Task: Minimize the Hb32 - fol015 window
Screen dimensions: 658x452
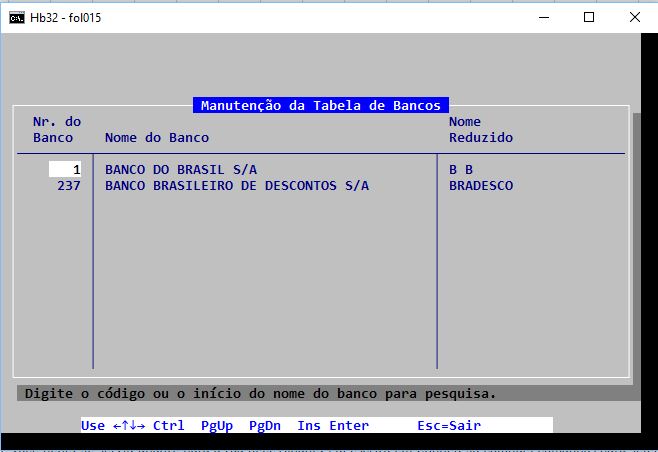Action: click(544, 18)
